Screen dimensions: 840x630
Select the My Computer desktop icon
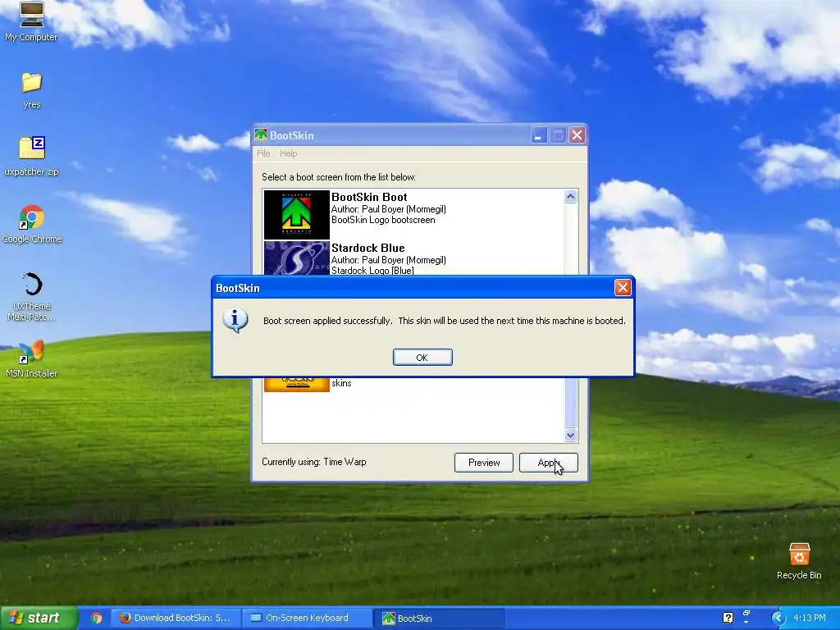[31, 22]
